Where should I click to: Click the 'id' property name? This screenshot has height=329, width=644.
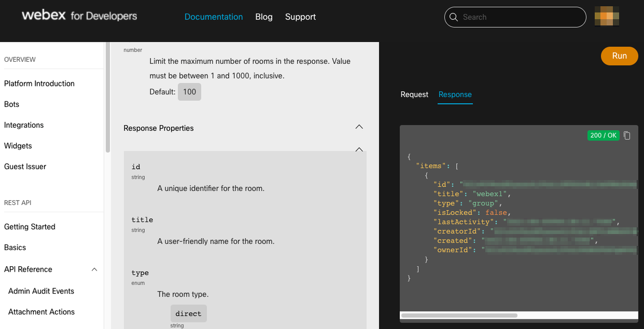pyautogui.click(x=136, y=167)
